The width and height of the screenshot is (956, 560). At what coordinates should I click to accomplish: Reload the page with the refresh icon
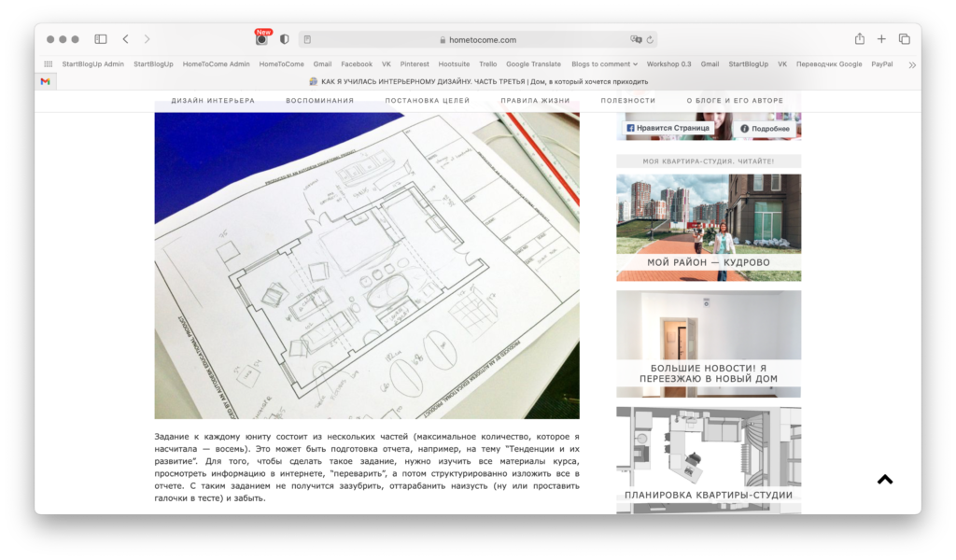click(649, 40)
